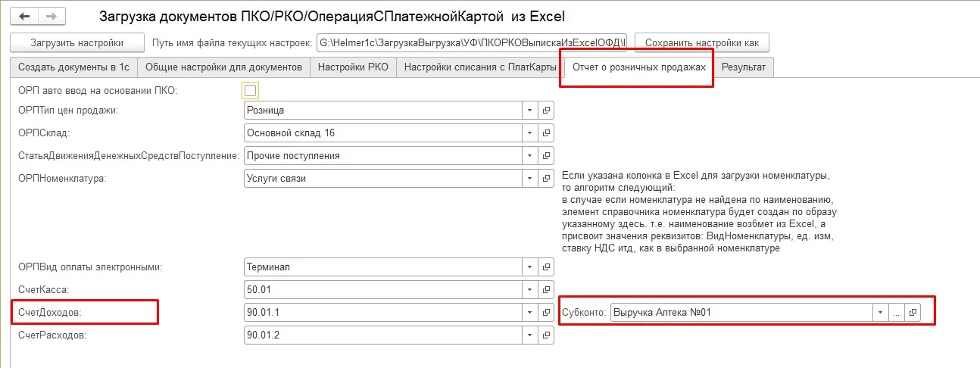Click the Субконто ellipsis select button
Viewport: 980px width, 368px height.
click(897, 312)
